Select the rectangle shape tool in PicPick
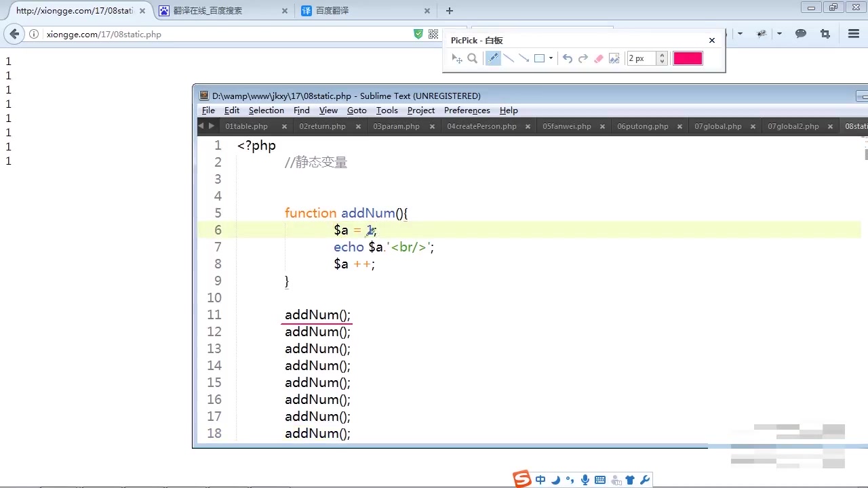Screen dimensions: 868x488 pos(539,58)
